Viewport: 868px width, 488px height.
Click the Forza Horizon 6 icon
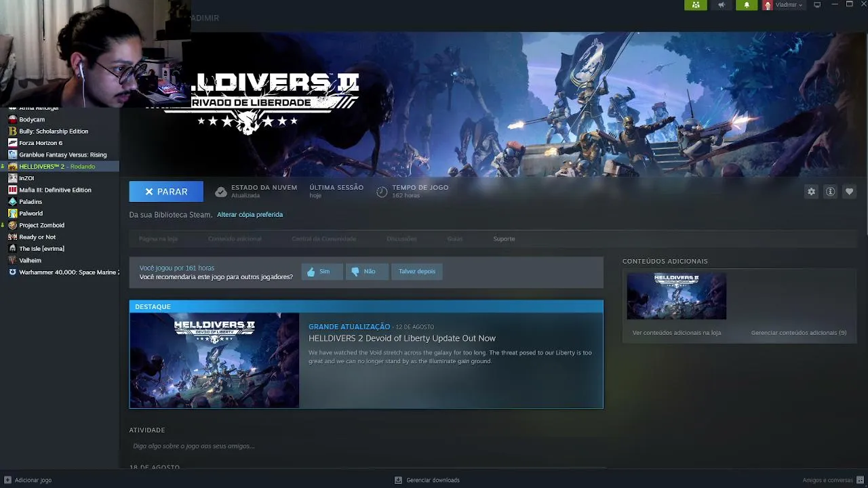12,143
